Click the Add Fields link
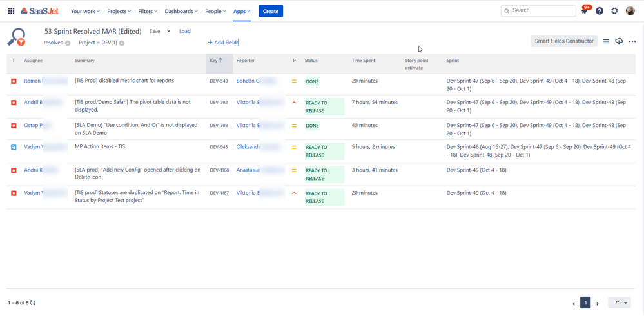 point(223,43)
